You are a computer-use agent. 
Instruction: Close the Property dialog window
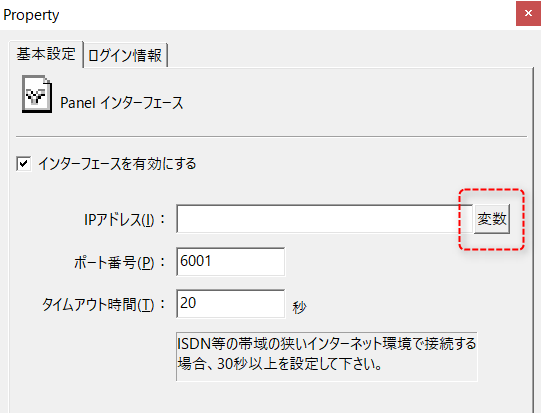(528, 13)
